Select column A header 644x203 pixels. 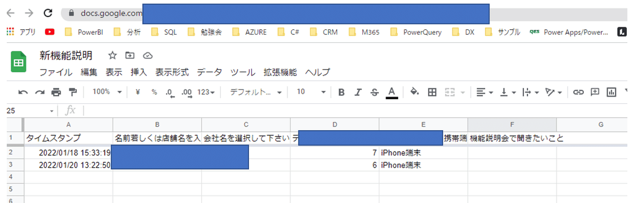click(68, 124)
